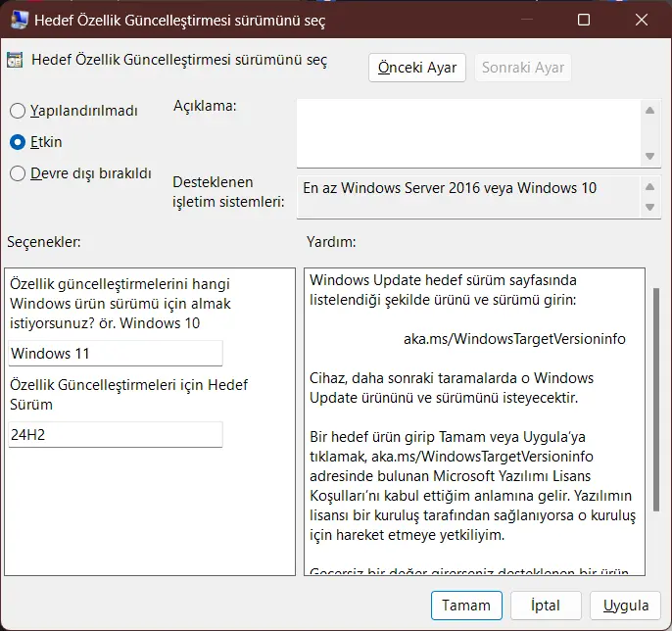Click the title bar application icon
Viewport: 672px width, 631px height.
pos(20,20)
